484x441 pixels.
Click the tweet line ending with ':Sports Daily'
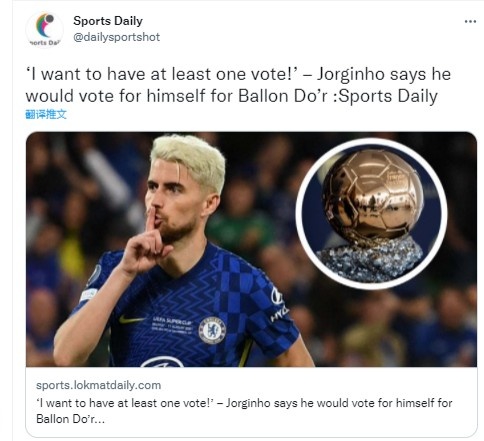coord(231,96)
